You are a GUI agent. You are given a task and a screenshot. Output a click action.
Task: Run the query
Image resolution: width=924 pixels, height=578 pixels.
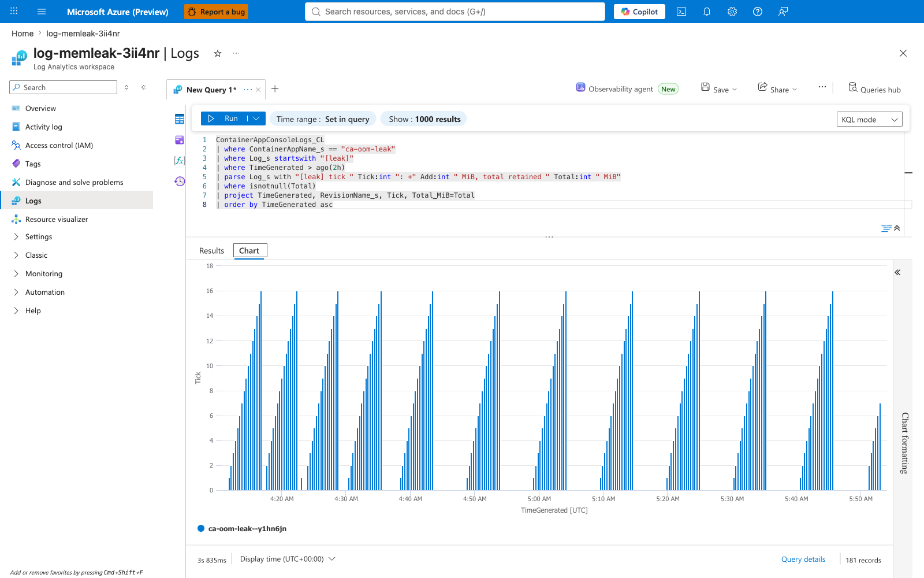tap(223, 118)
